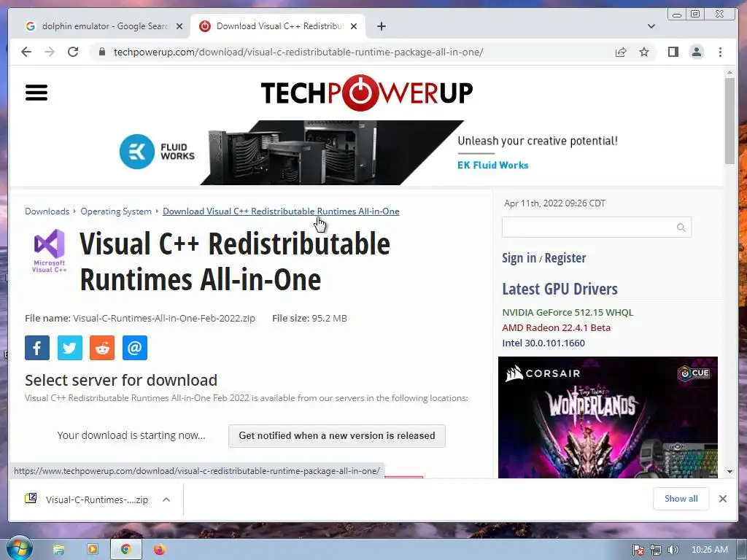This screenshot has width=747, height=560.
Task: Launch Firefox from the taskbar
Action: coord(160,550)
